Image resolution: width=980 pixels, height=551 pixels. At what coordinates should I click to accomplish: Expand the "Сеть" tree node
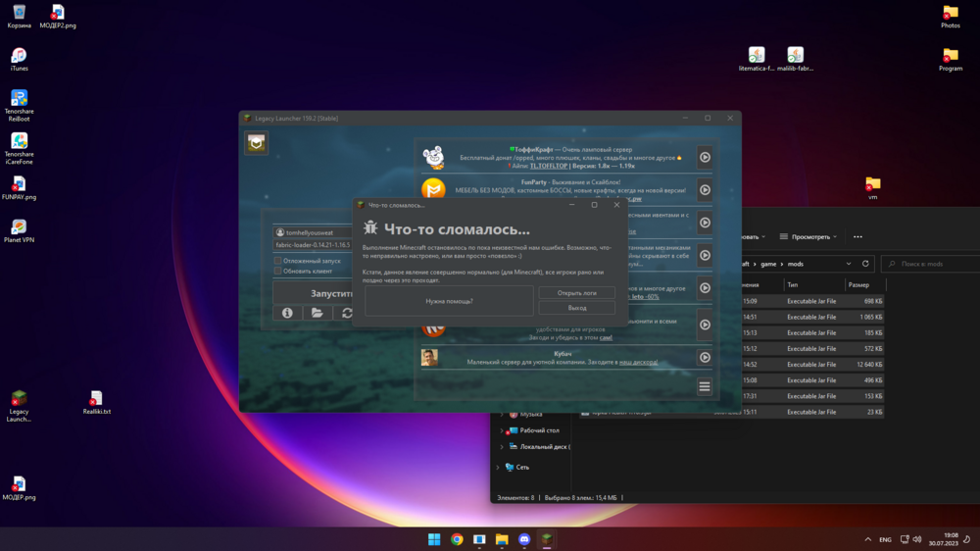click(x=498, y=468)
